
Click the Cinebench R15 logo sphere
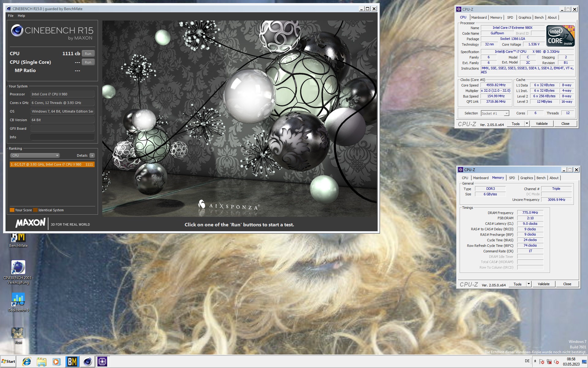pyautogui.click(x=17, y=30)
